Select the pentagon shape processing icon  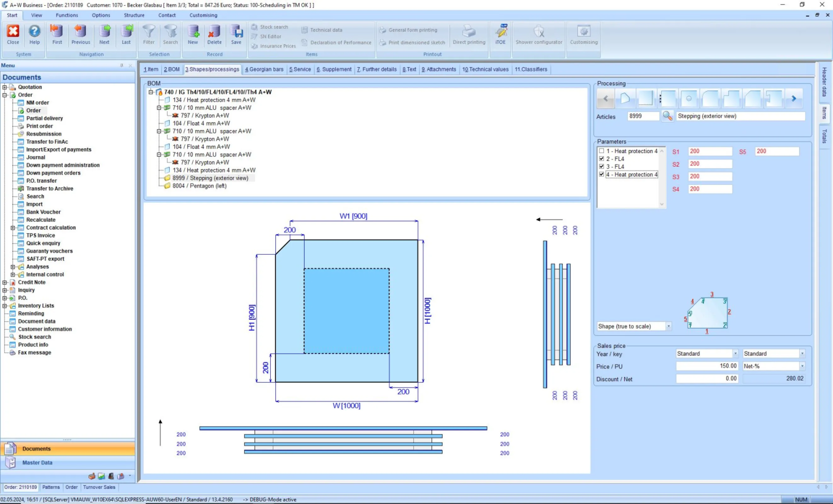625,99
